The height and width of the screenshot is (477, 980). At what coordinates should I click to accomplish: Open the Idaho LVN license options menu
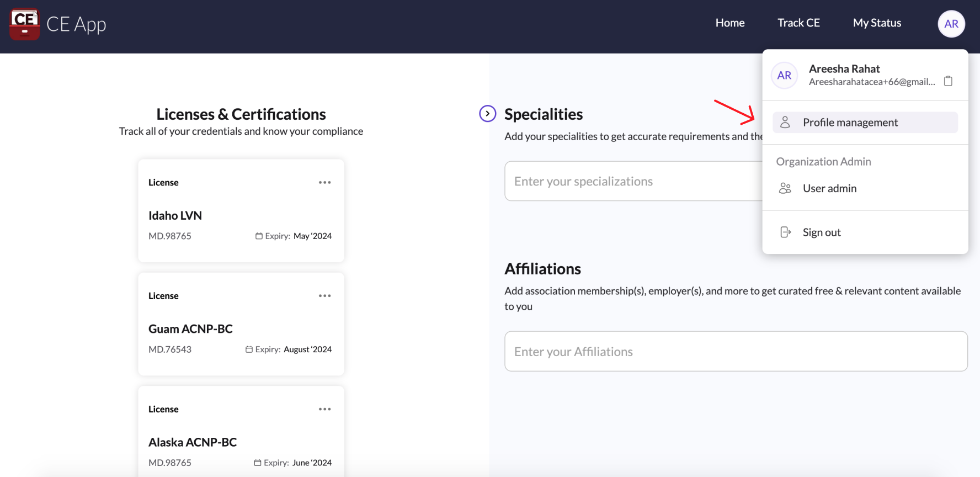pos(325,182)
